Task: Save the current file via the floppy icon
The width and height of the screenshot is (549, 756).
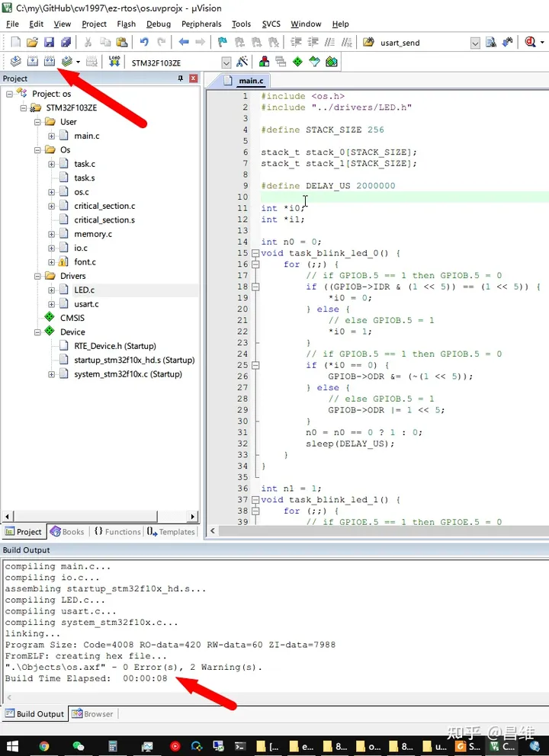Action: 50,43
